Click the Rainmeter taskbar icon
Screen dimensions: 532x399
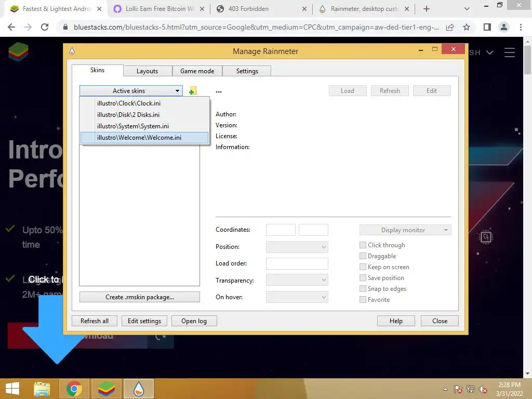click(139, 389)
